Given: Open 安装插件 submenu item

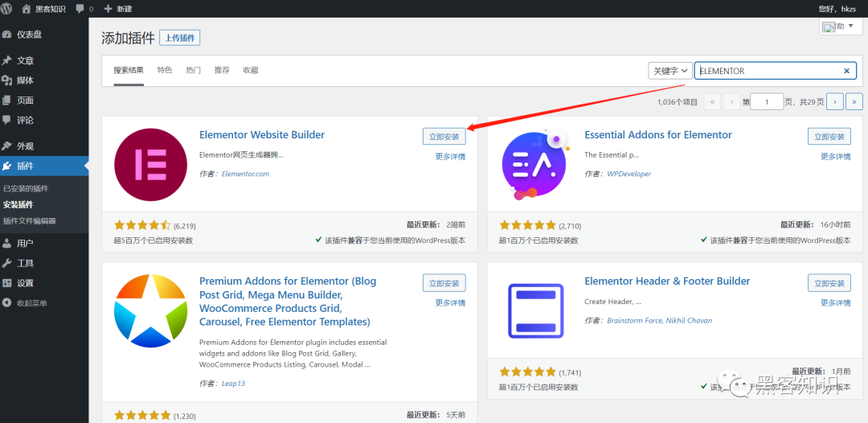Looking at the screenshot, I should click(x=18, y=204).
